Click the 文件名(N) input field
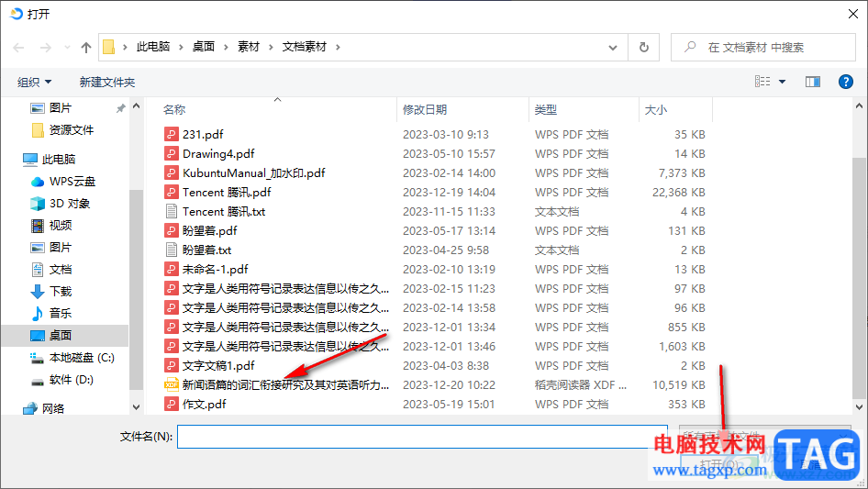The height and width of the screenshot is (489, 868). 422,437
